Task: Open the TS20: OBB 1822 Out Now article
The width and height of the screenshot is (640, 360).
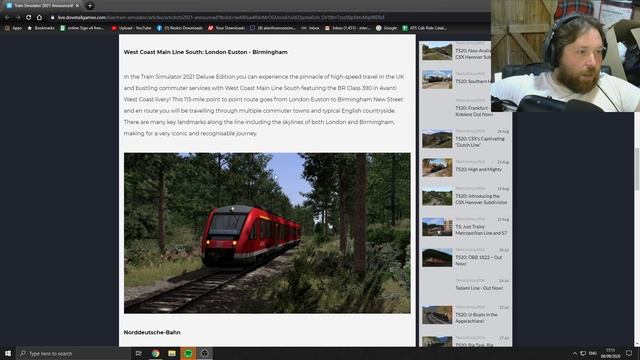Action: pos(478,260)
